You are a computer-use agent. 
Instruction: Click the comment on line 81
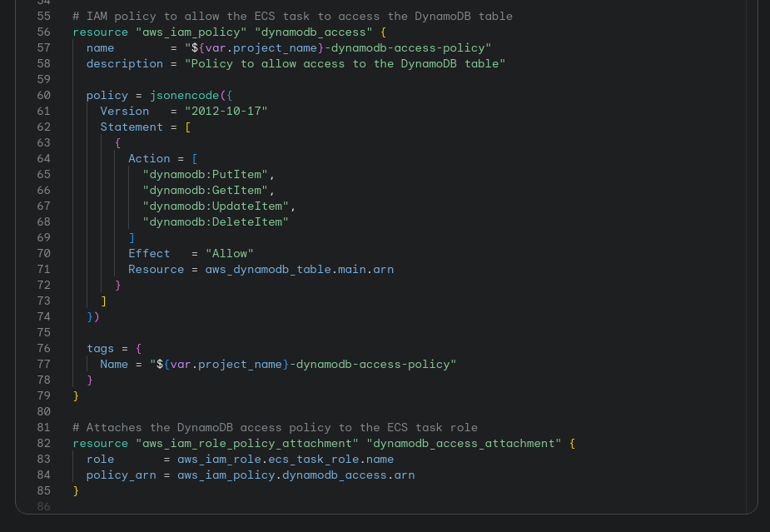point(275,427)
